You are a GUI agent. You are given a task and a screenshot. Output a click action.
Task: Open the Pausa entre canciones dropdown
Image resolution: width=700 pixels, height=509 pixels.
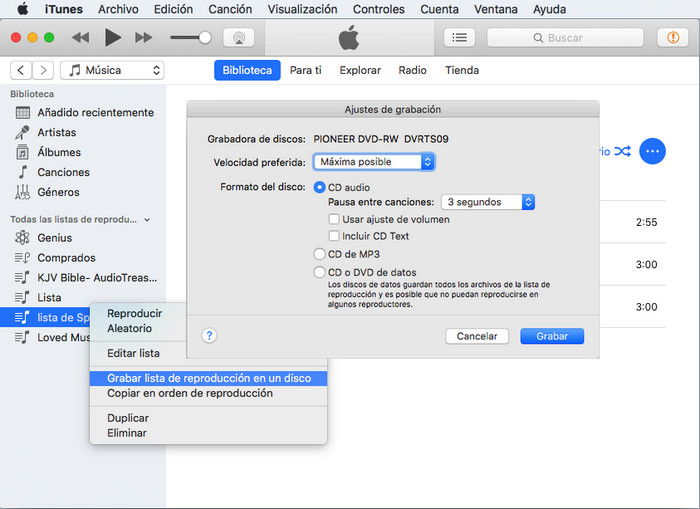point(488,202)
